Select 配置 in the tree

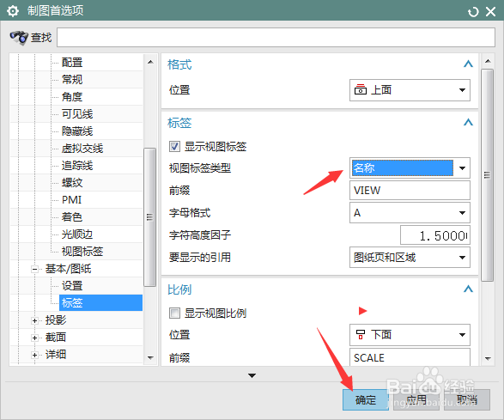click(x=72, y=63)
